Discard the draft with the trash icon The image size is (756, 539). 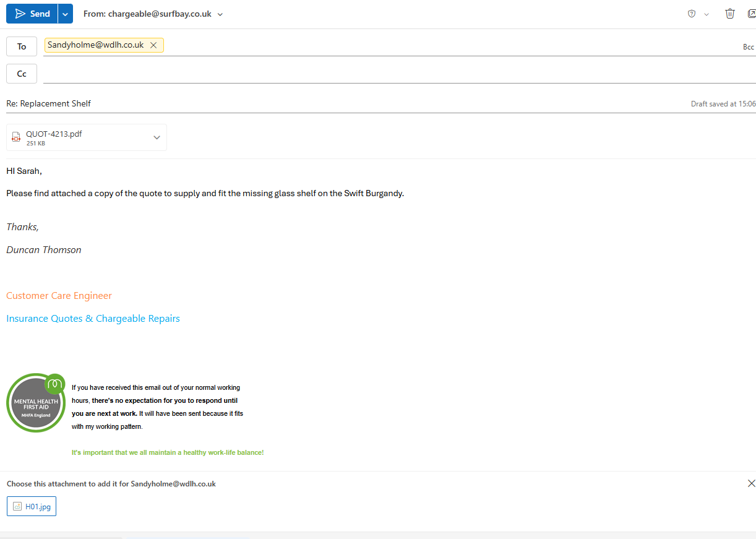pos(730,14)
